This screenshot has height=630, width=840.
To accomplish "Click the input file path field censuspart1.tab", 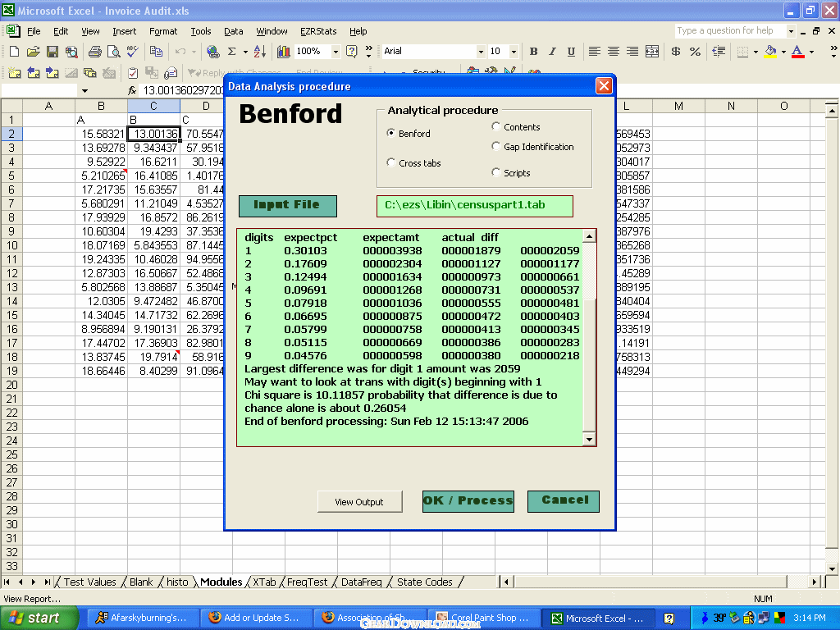I will pyautogui.click(x=475, y=206).
